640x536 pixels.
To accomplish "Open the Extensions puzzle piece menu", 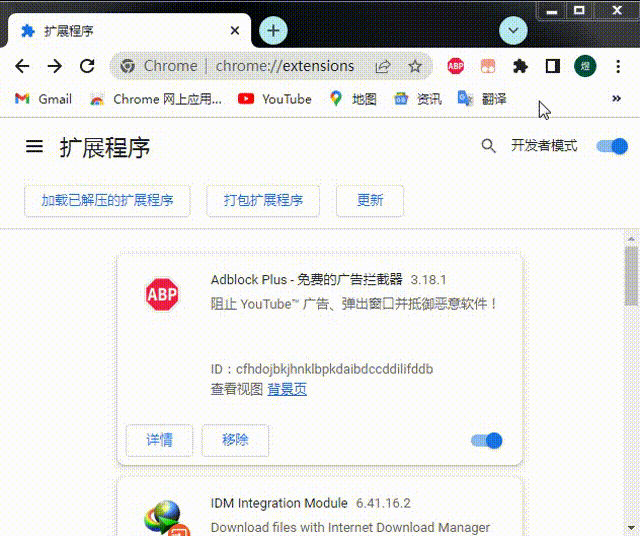I will tap(520, 66).
